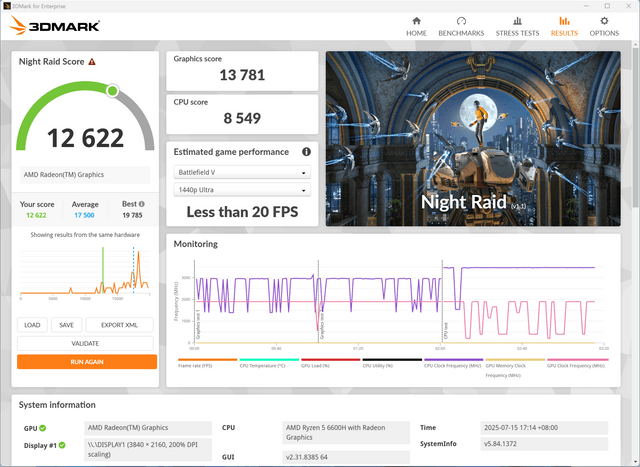Click the Average score 17 500

[x=84, y=215]
